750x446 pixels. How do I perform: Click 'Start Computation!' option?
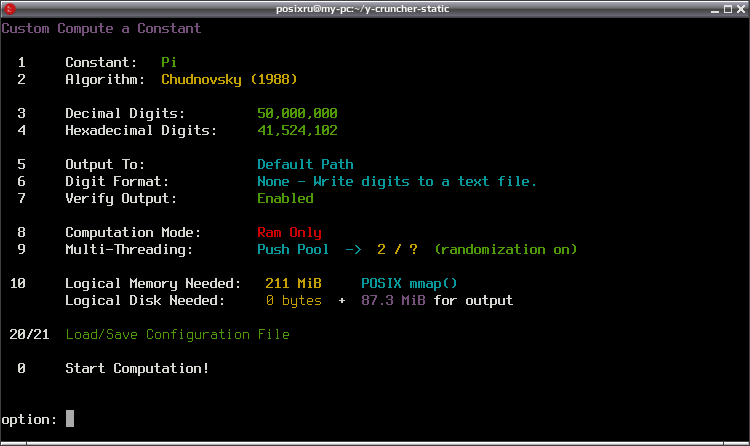click(x=137, y=369)
